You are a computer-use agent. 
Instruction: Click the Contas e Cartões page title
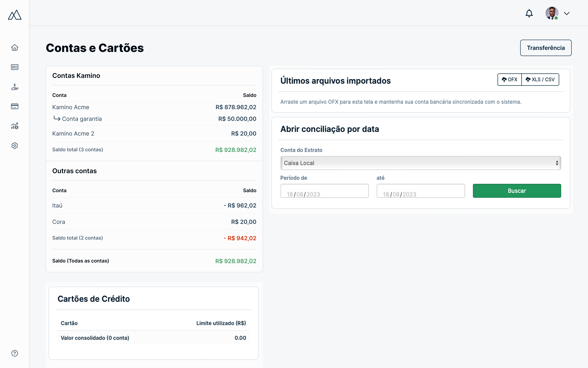pos(95,48)
